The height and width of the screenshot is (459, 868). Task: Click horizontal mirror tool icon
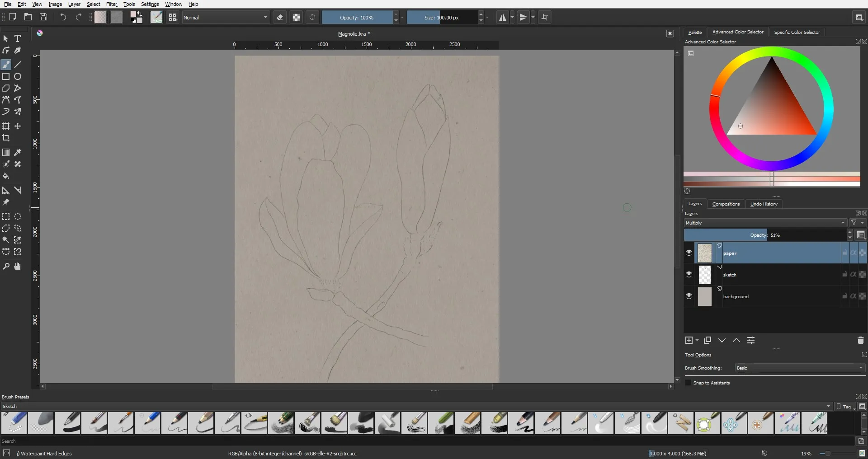(x=502, y=18)
